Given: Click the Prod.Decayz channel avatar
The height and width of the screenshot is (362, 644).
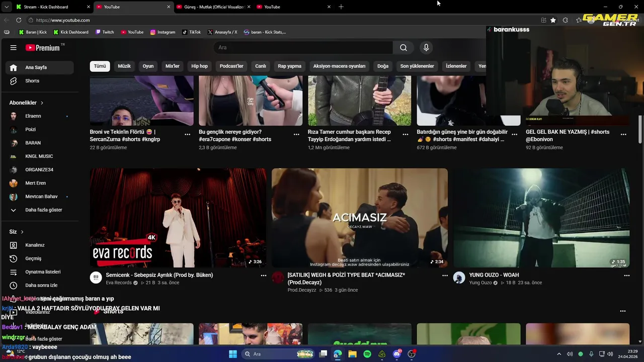Looking at the screenshot, I should click(278, 278).
